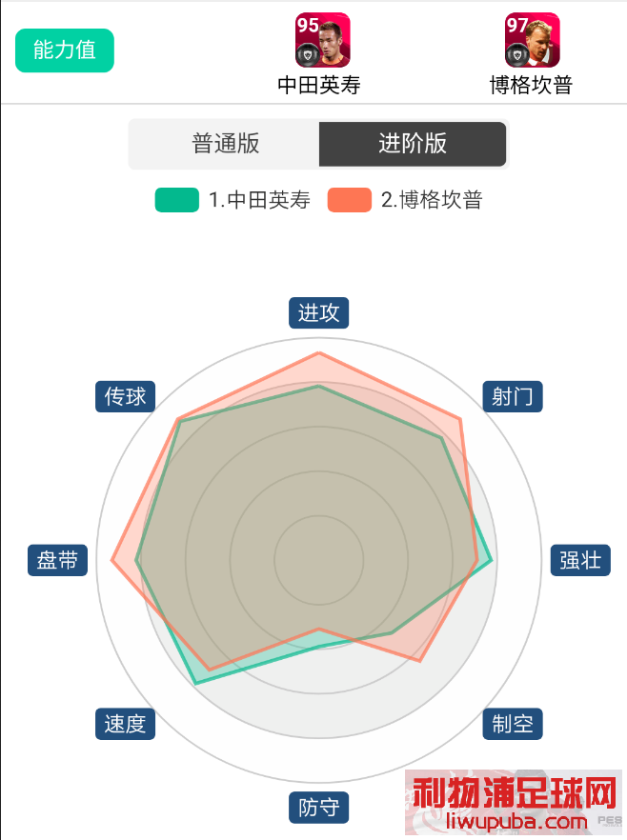Image resolution: width=627 pixels, height=840 pixels.
Task: Click the 1.中田英寿 legend text
Action: tap(259, 200)
